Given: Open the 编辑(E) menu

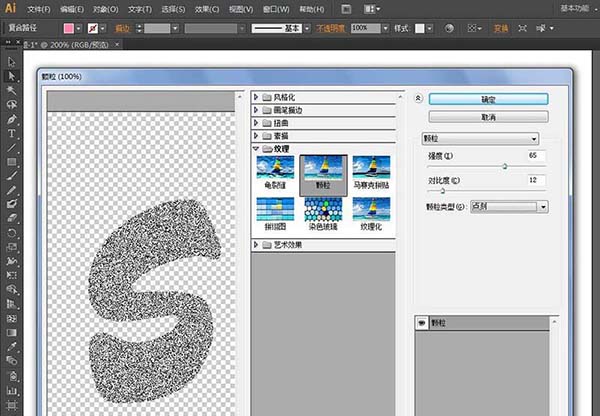Looking at the screenshot, I should point(72,9).
